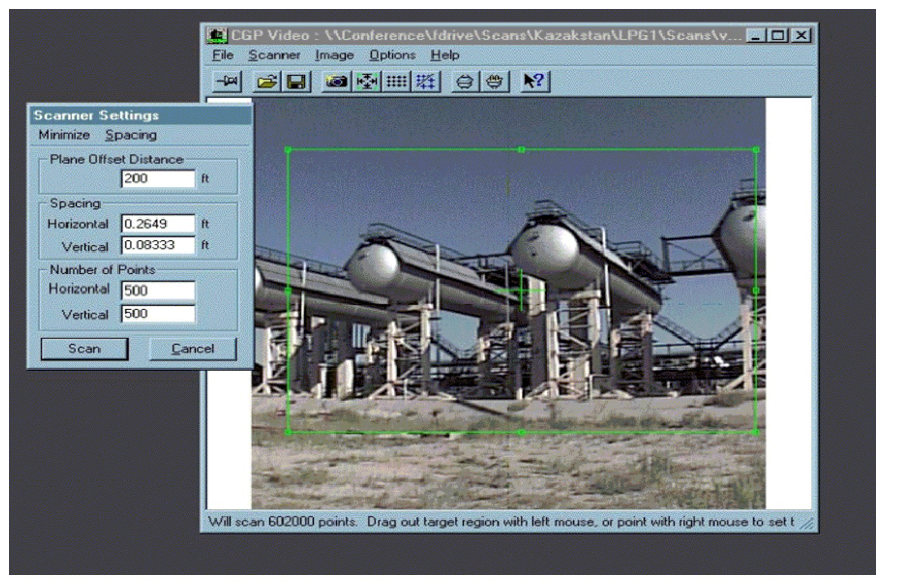Image resolution: width=897 pixels, height=588 pixels.
Task: Click the green crosshair in the video image
Action: (521, 291)
